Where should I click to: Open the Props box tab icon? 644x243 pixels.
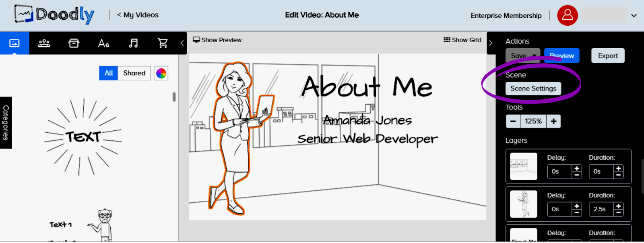pos(74,43)
